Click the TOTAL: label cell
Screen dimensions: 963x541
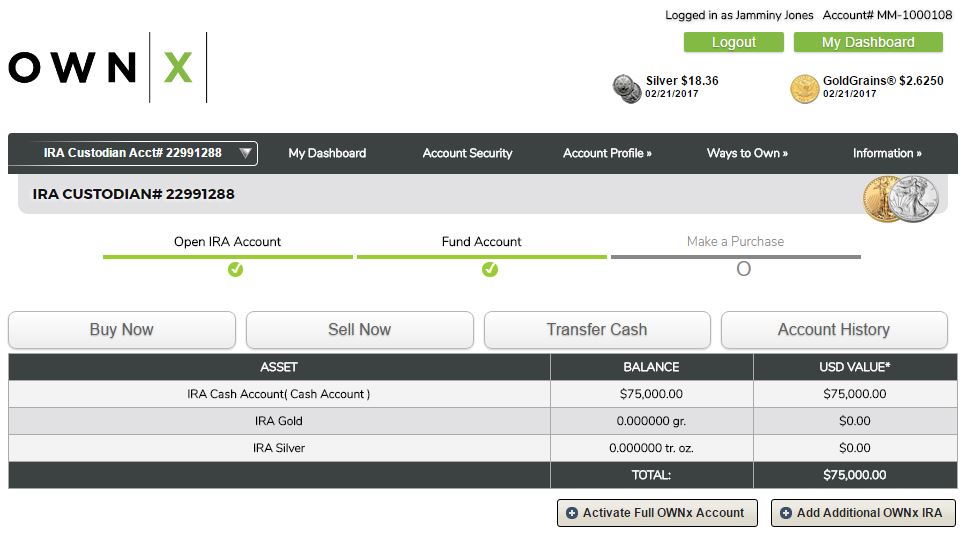[x=652, y=475]
